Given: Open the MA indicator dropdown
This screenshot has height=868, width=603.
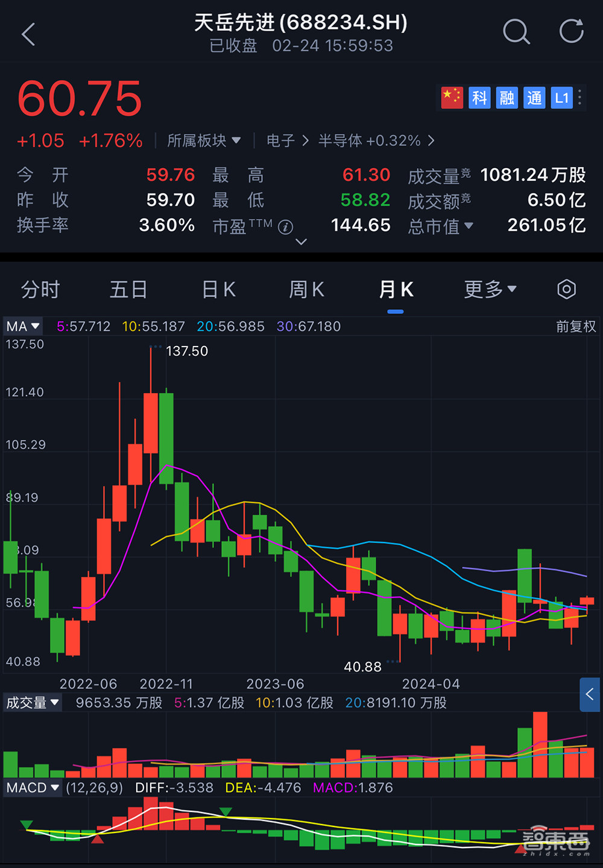Looking at the screenshot, I should (x=22, y=326).
